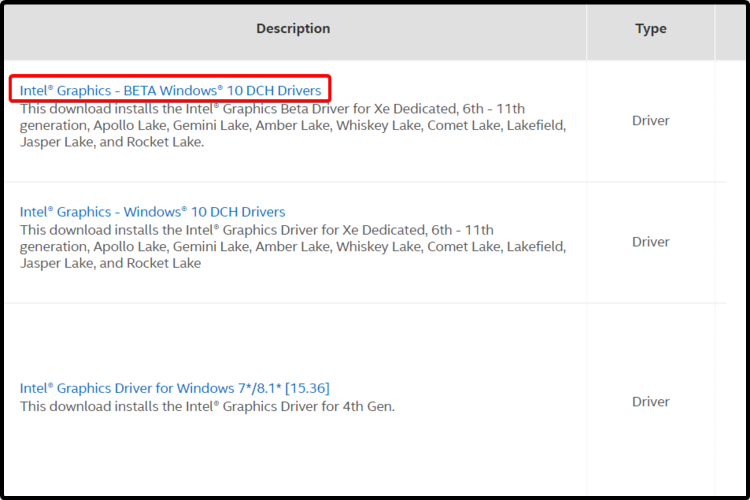Click the description 'This download installs the Intel Graphics Driver for 4th Gen.'

pyautogui.click(x=207, y=406)
